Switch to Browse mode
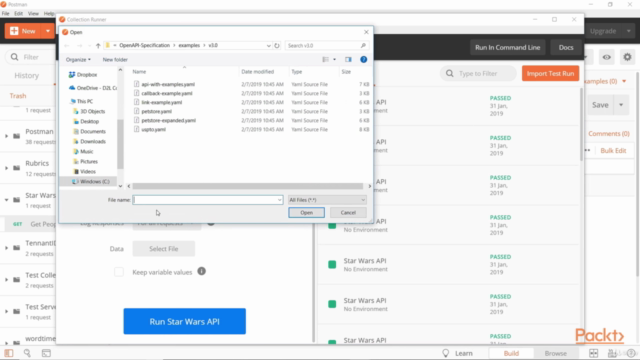Image resolution: width=640 pixels, height=360 pixels. [555, 353]
